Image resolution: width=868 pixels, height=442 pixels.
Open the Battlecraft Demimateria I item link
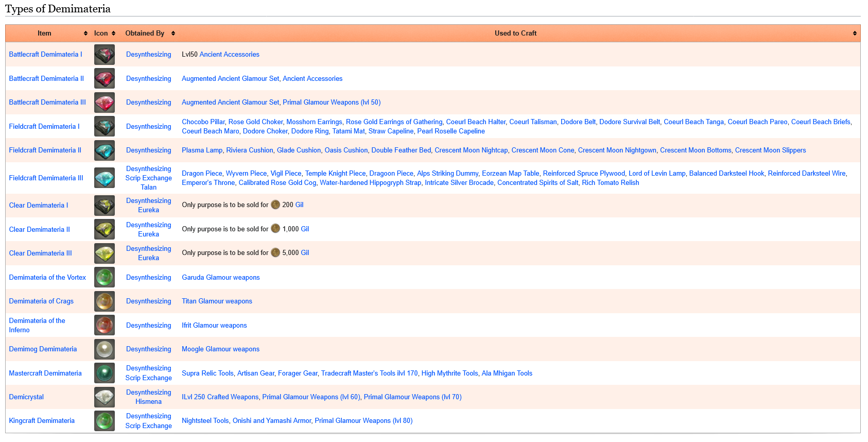[45, 55]
